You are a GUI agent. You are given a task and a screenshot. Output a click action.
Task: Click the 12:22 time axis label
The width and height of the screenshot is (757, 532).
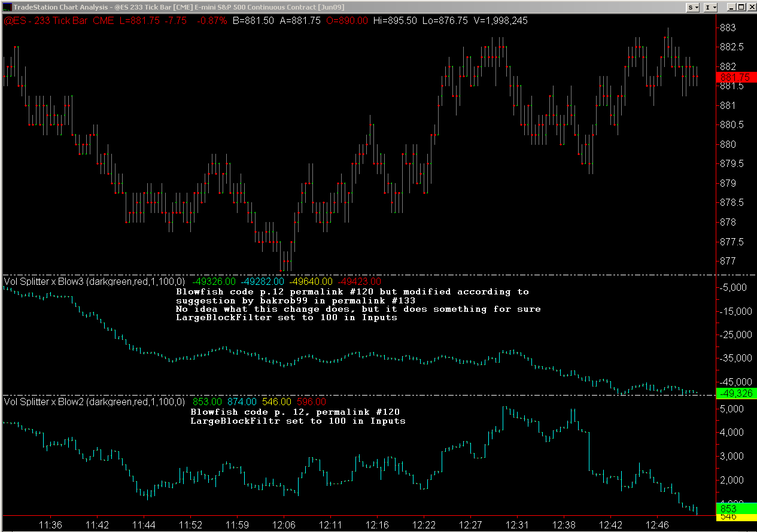click(424, 525)
